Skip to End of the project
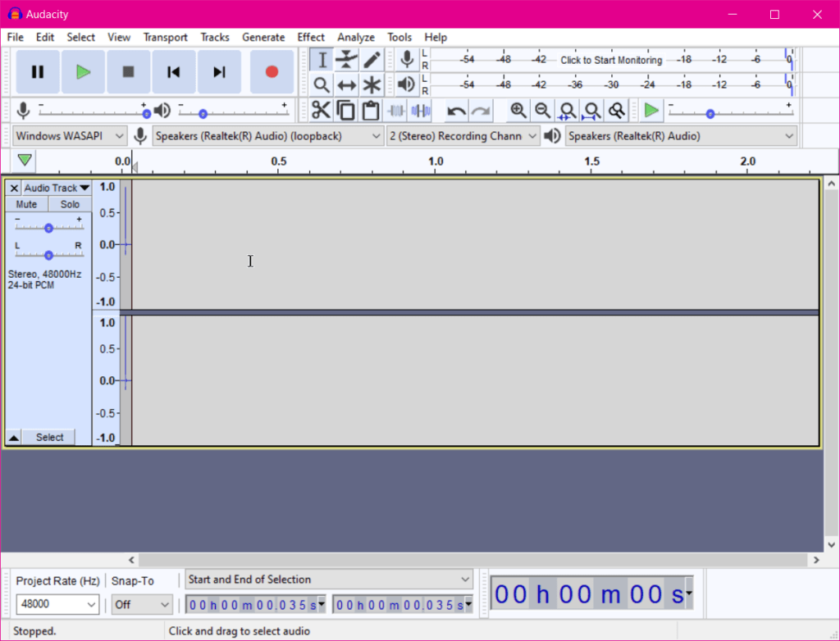840x641 pixels. (219, 72)
